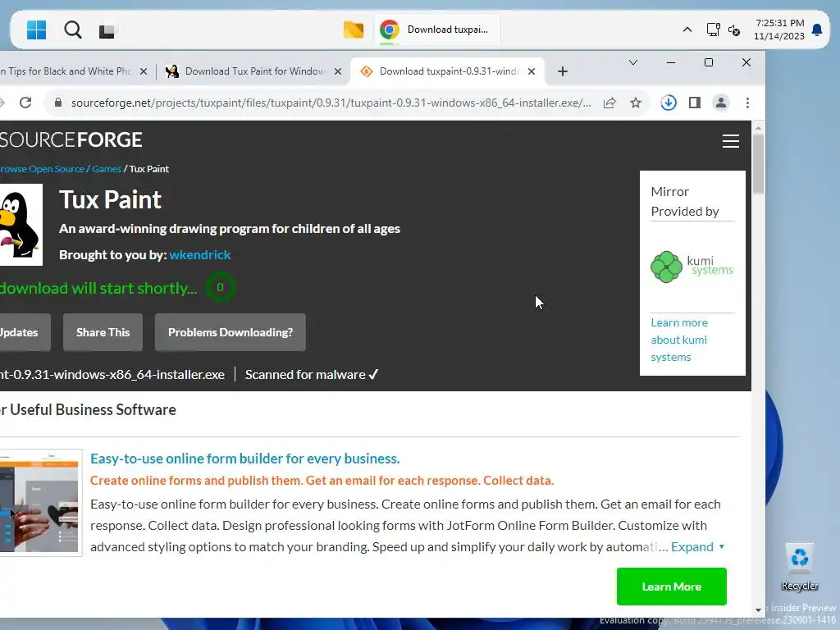
Task: Open the Easy-to-use online form builder headline
Action: [244, 459]
